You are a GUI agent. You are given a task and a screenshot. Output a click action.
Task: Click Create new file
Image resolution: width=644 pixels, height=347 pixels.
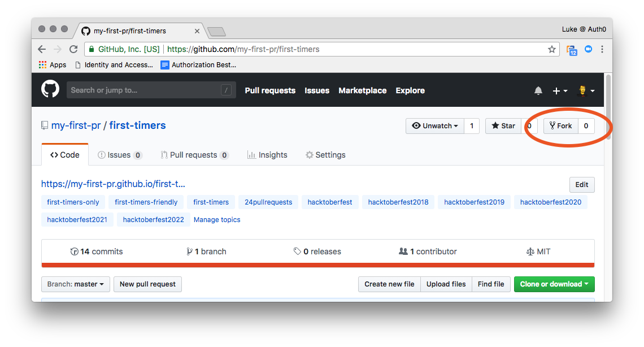click(389, 284)
